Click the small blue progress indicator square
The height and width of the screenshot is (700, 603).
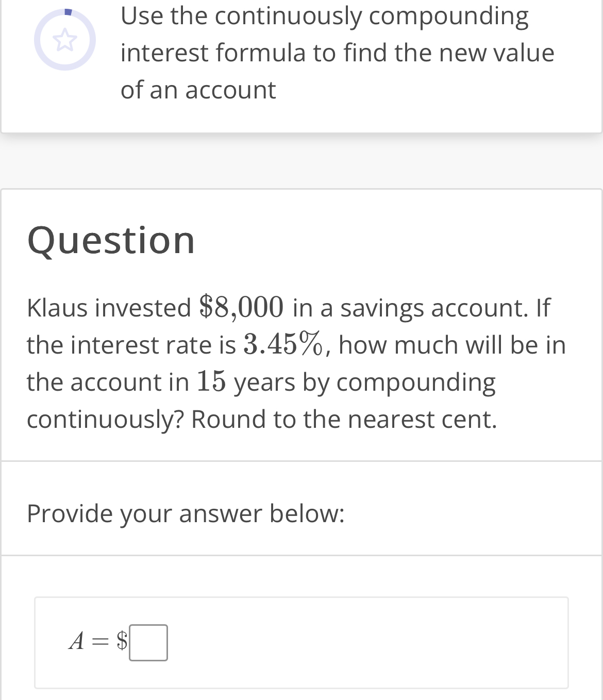(68, 10)
